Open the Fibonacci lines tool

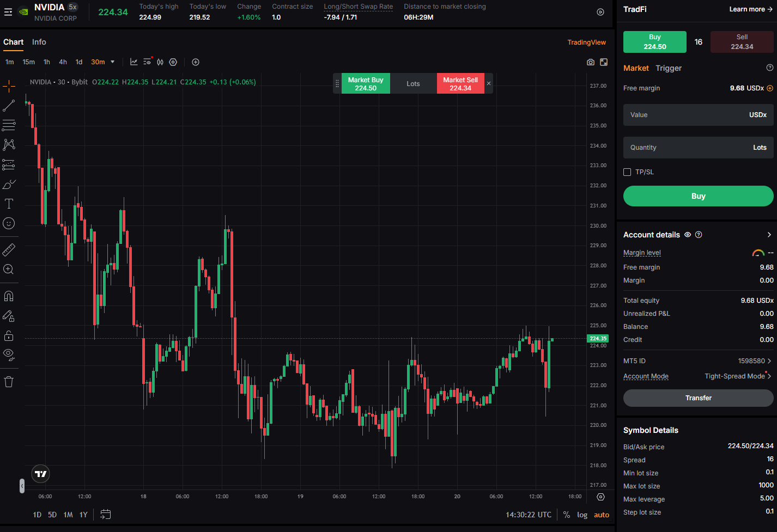(x=9, y=125)
